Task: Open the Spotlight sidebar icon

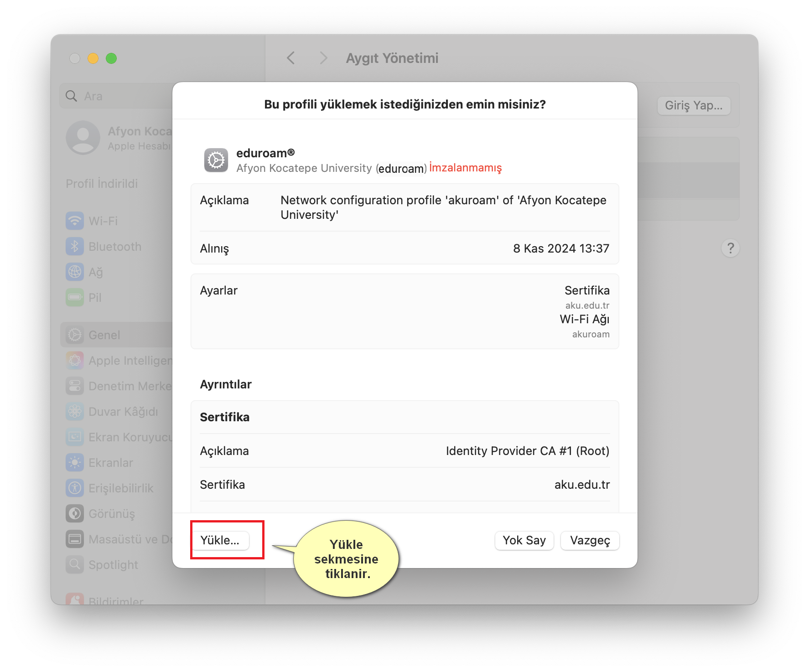Action: 75,565
